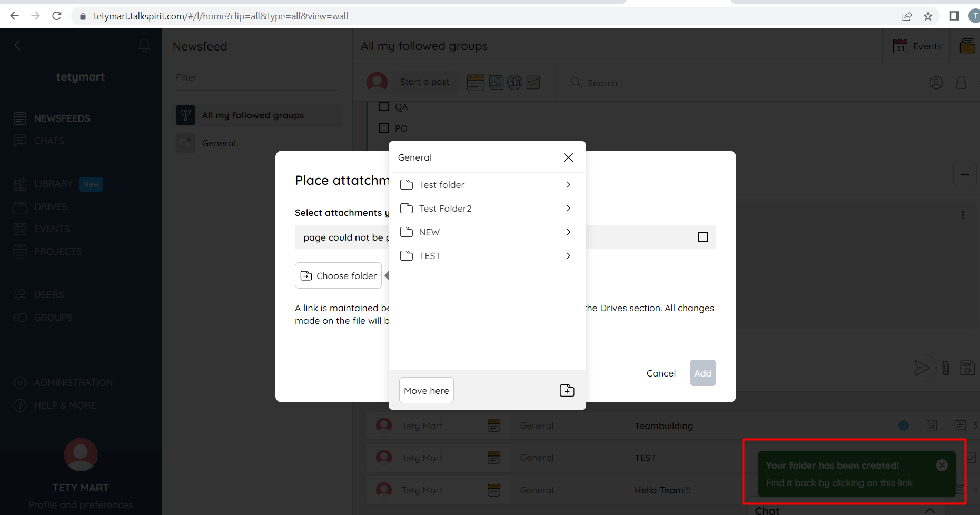Click the save draft disk icon

(967, 368)
